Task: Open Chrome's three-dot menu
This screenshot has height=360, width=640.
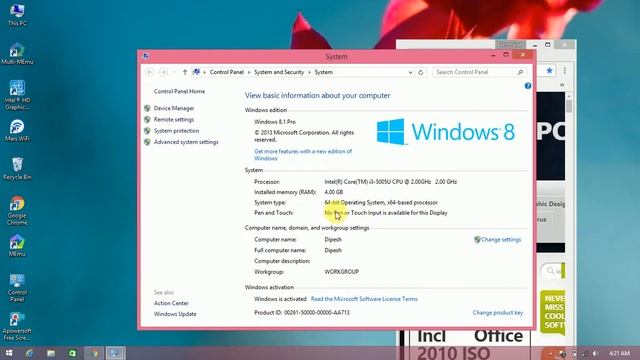Action: (x=565, y=71)
